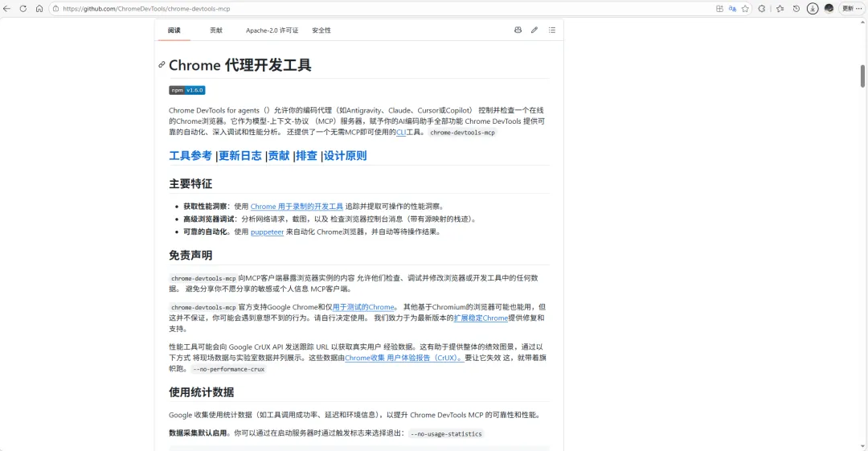Click the scrollbar down arrow
This screenshot has height=451, width=868.
(x=862, y=446)
